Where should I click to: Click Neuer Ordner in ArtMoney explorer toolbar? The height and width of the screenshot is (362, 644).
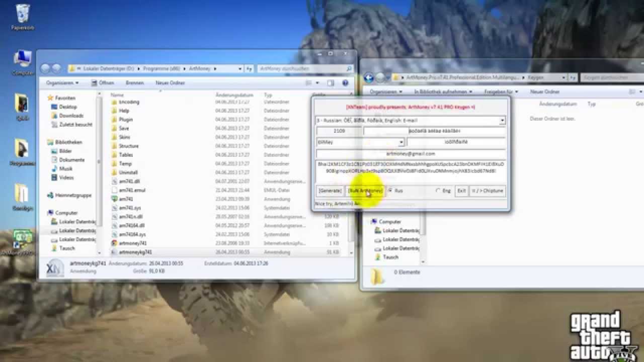coord(170,83)
